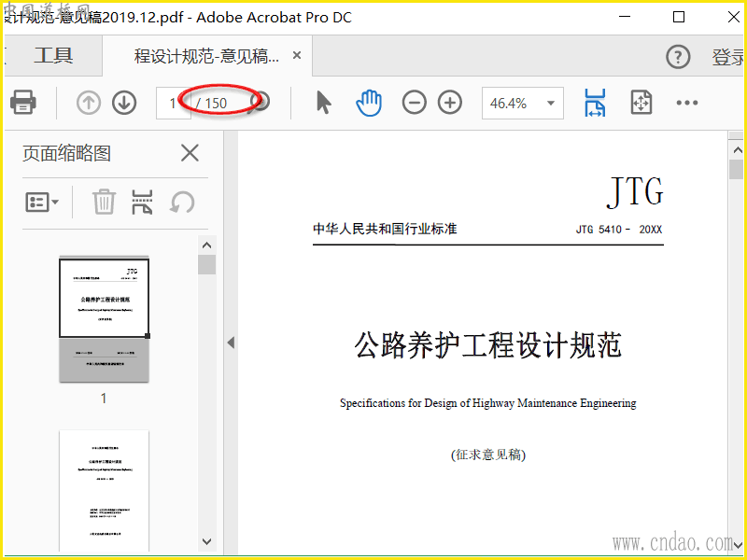The width and height of the screenshot is (747, 560).
Task: Click the thumbnail panel scrollbar handle
Action: click(x=206, y=265)
